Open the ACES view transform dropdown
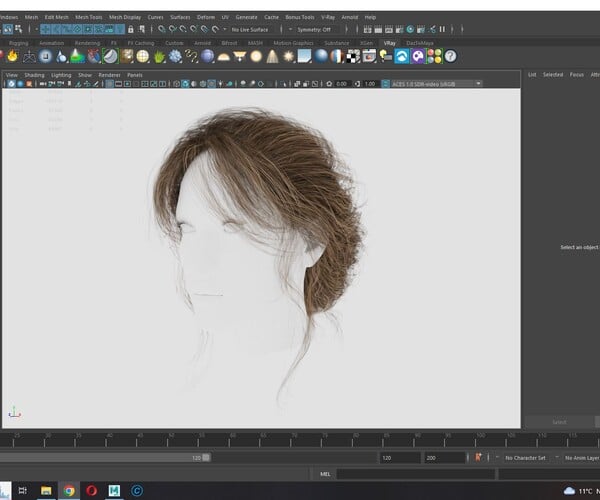 pyautogui.click(x=437, y=84)
